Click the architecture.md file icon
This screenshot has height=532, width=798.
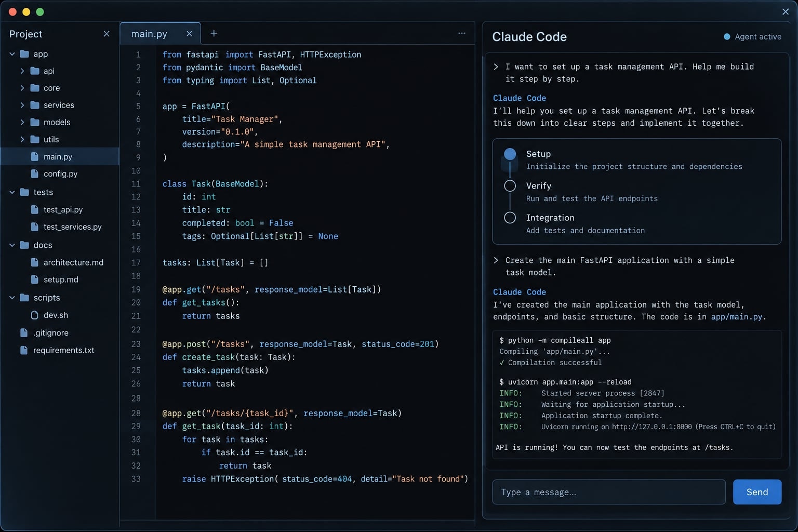(x=35, y=262)
